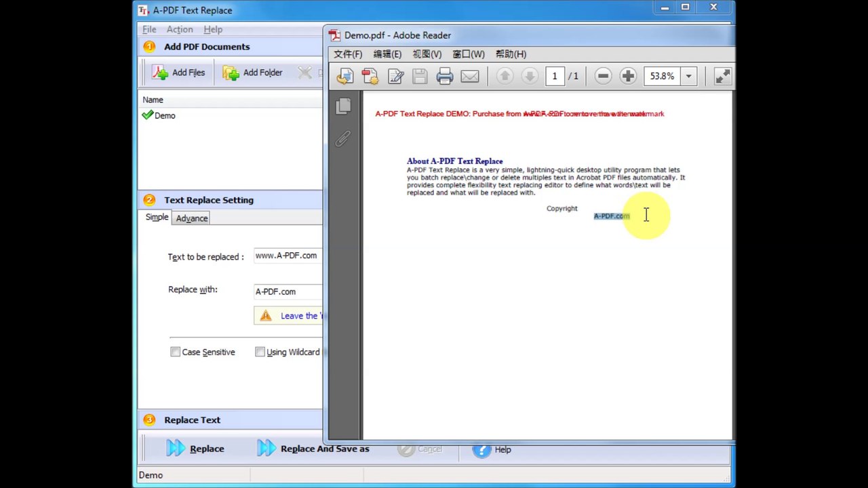Click the Text to be replaced field
The height and width of the screenshot is (488, 868).
pos(288,256)
